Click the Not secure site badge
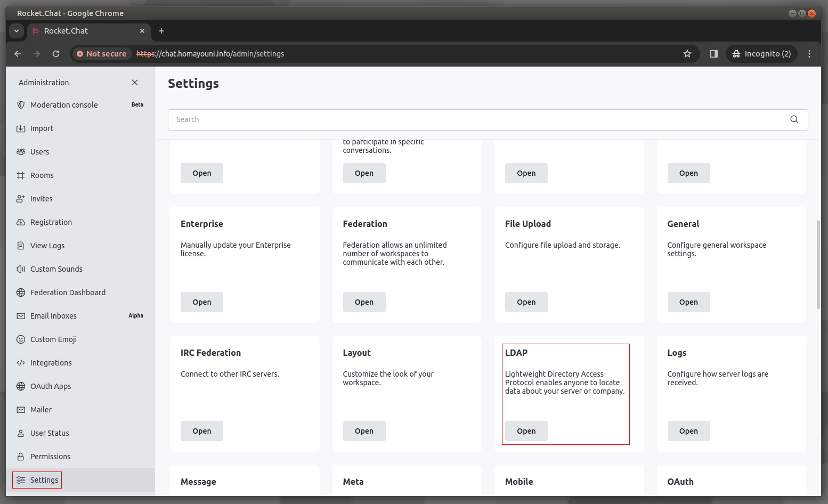 pos(101,54)
